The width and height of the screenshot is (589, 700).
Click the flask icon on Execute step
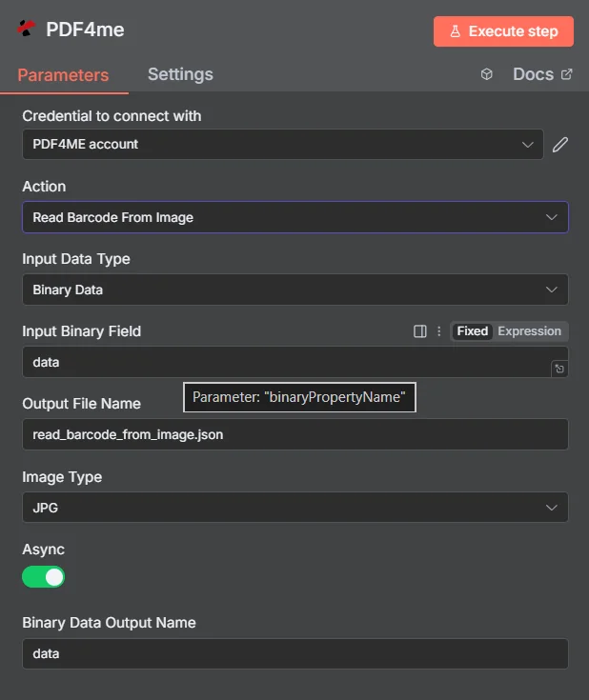pos(455,31)
